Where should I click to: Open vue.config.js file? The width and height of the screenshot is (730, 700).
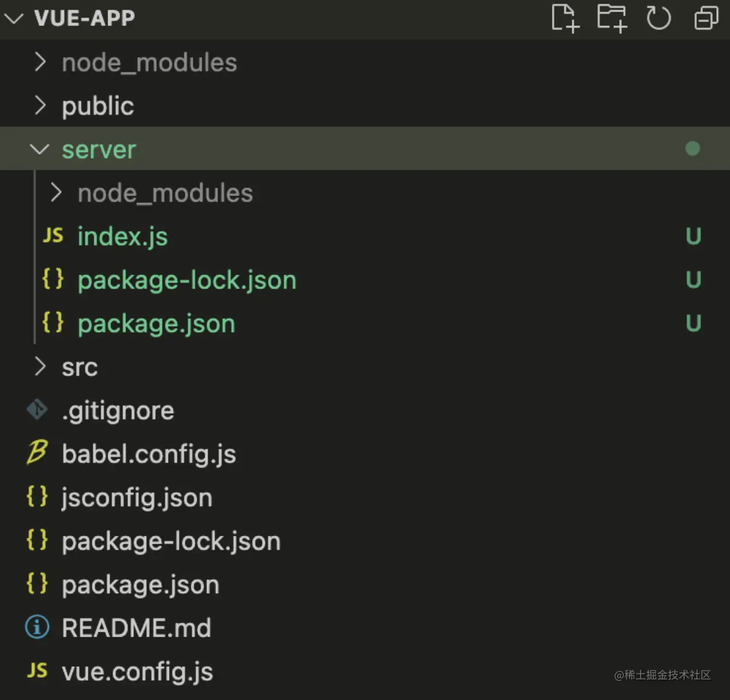137,672
